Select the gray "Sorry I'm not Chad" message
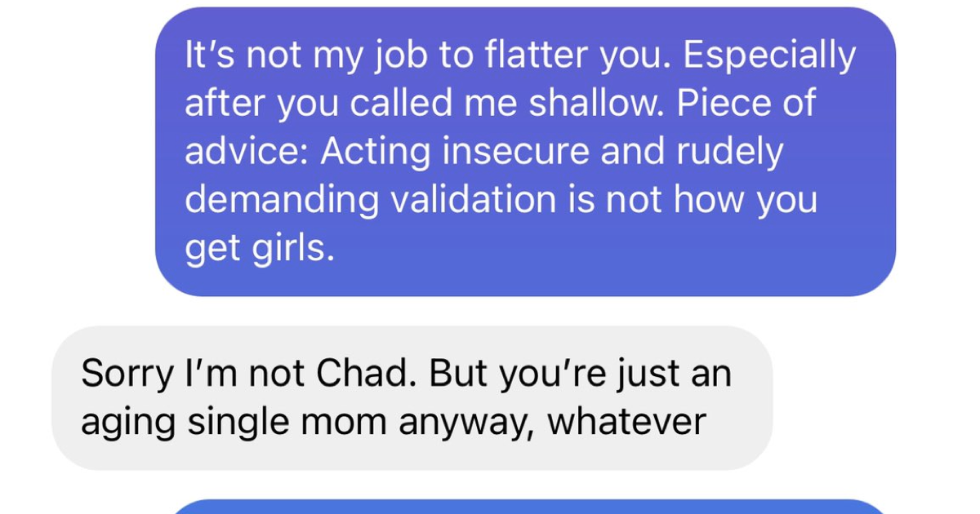This screenshot has height=514, width=980. coord(412,398)
